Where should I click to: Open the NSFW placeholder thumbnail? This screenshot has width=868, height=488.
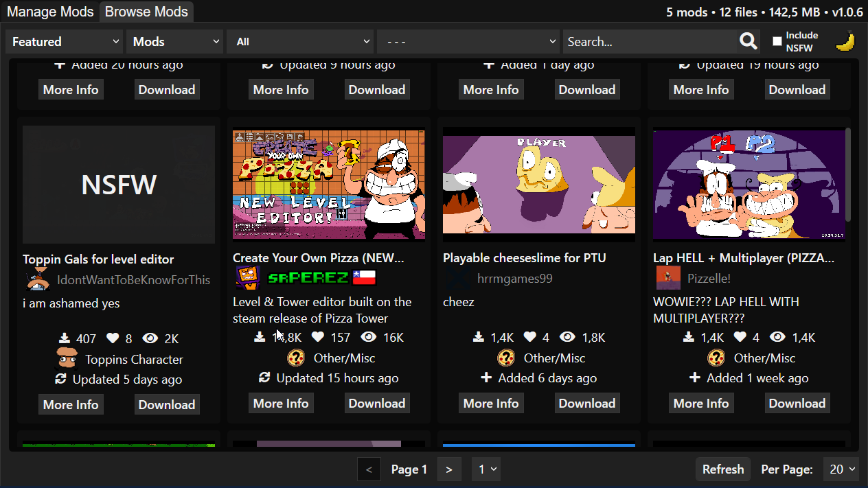tap(119, 185)
